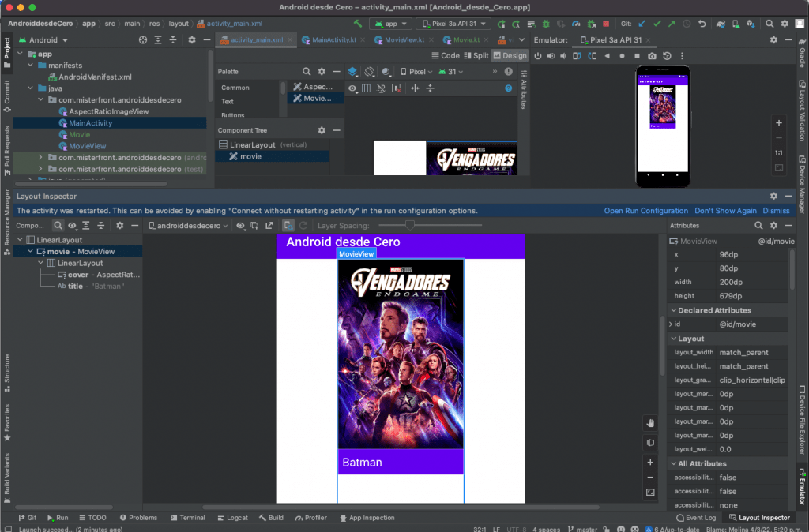Open emulator snapshots icon

coord(667,56)
